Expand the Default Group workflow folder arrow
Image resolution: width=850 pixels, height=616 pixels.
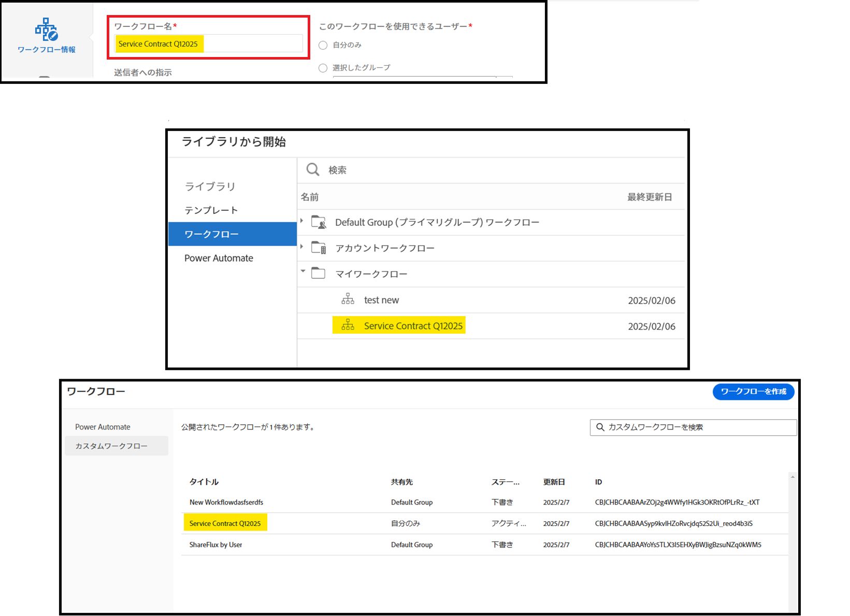[x=302, y=221]
